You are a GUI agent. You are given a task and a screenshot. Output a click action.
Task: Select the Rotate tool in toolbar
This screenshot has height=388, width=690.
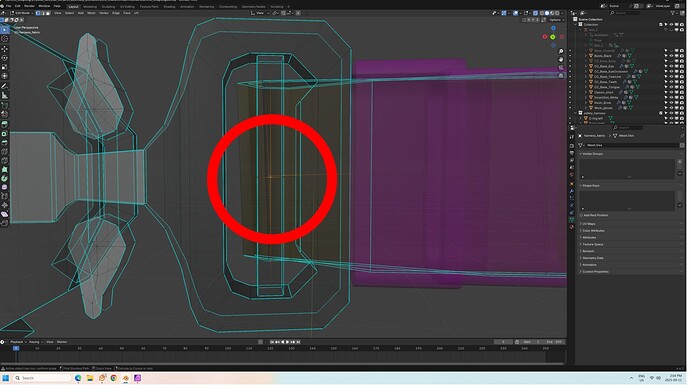[x=5, y=58]
